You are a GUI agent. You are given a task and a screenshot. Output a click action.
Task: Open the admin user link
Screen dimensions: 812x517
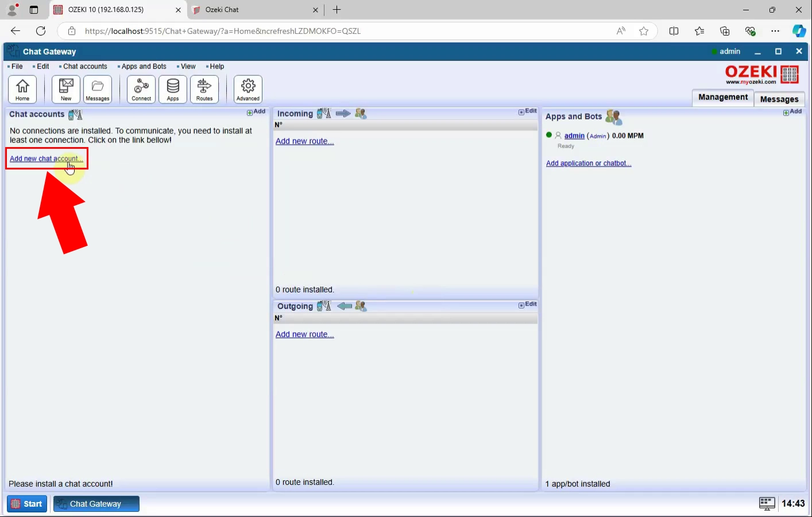[574, 136]
